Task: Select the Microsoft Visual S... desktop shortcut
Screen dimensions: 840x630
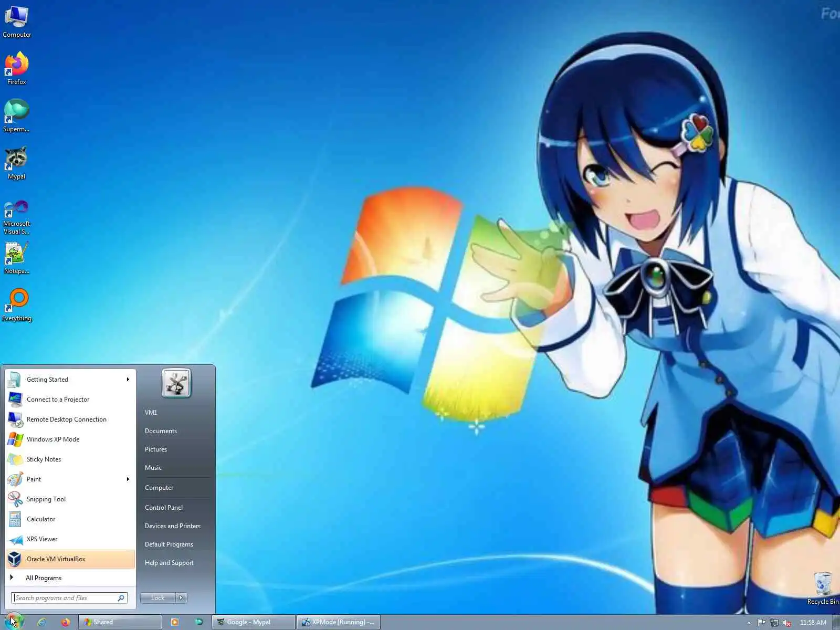Action: click(17, 217)
